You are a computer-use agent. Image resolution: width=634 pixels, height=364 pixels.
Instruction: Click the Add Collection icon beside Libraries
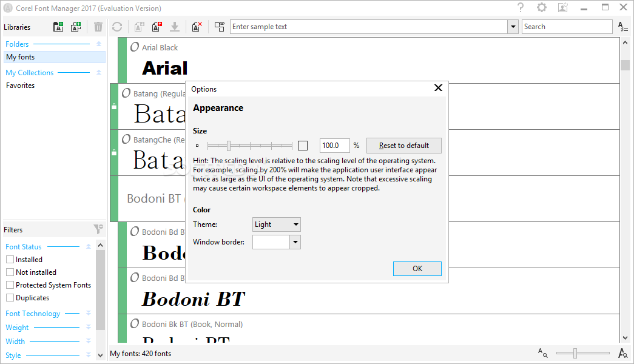click(x=76, y=27)
